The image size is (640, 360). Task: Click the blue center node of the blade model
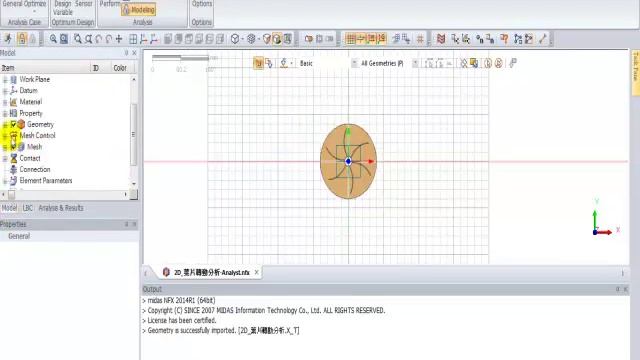click(348, 161)
